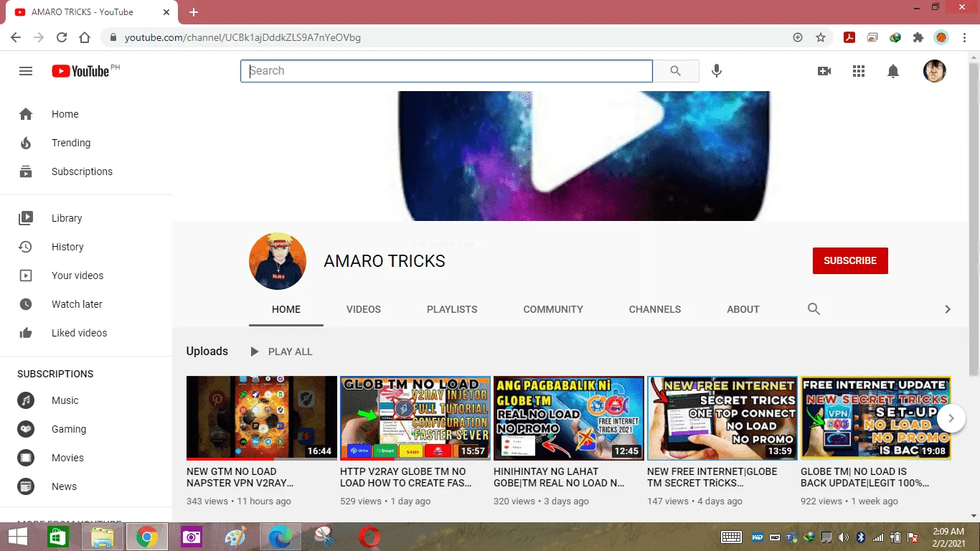Click the search magnifier button
The width and height of the screenshot is (980, 551).
[676, 71]
